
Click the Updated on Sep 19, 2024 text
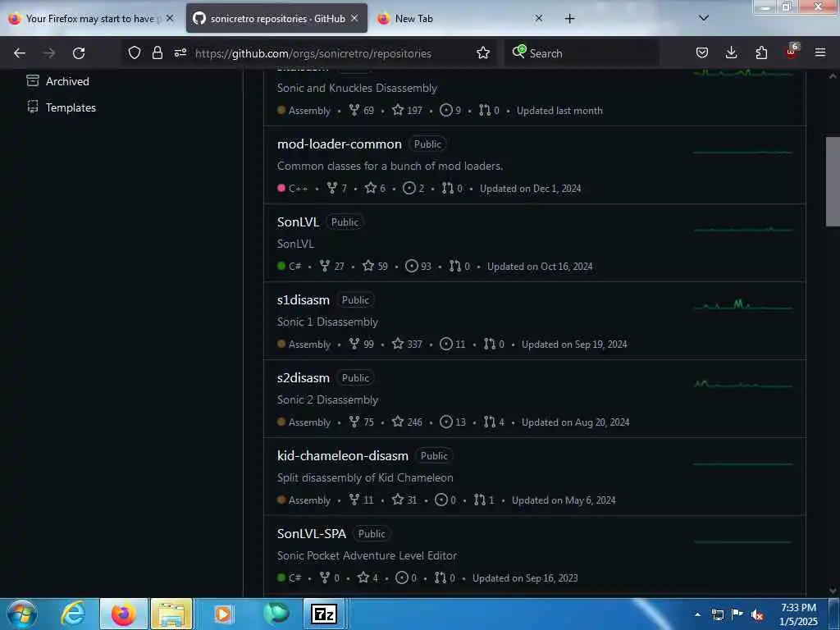pos(574,344)
